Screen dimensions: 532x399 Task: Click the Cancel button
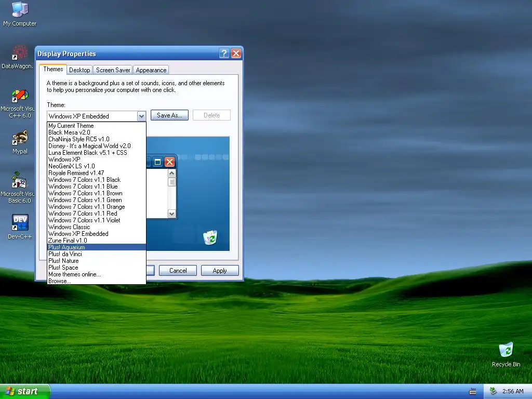point(178,270)
